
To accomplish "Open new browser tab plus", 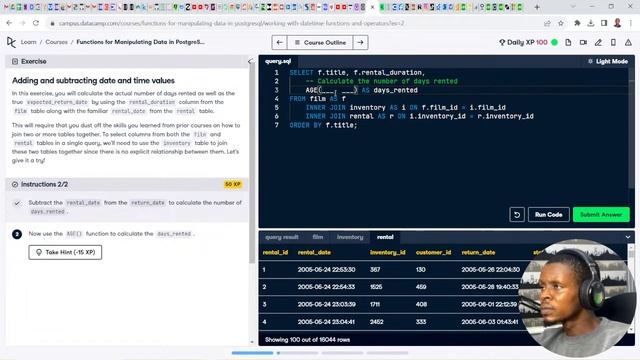I will coord(537,7).
